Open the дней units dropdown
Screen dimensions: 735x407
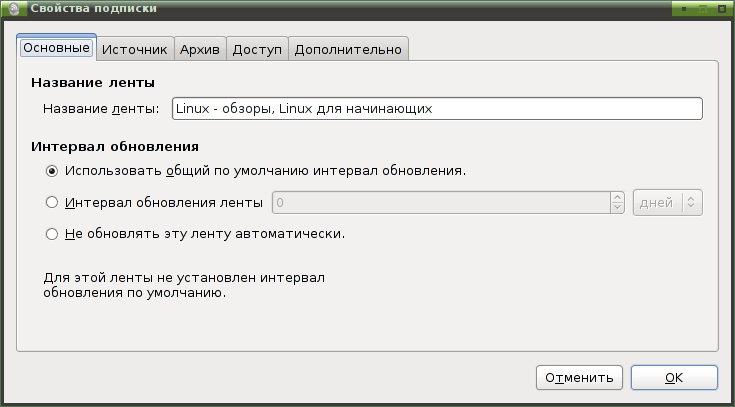pos(668,203)
